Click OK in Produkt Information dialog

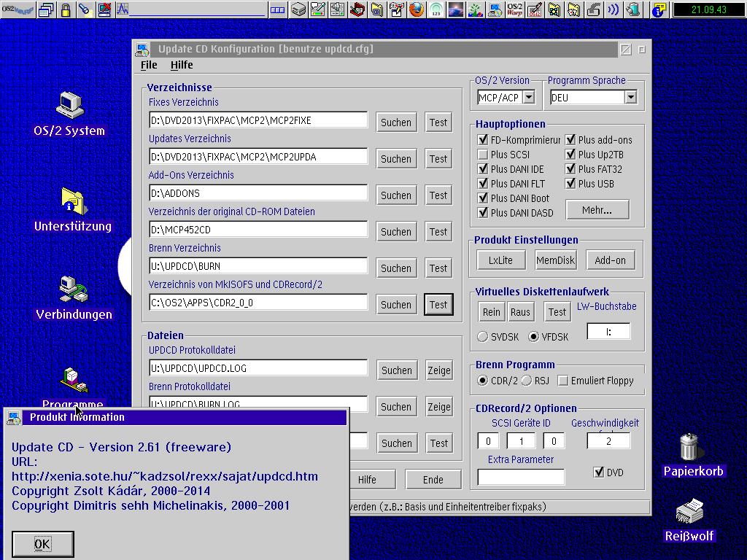pos(42,544)
